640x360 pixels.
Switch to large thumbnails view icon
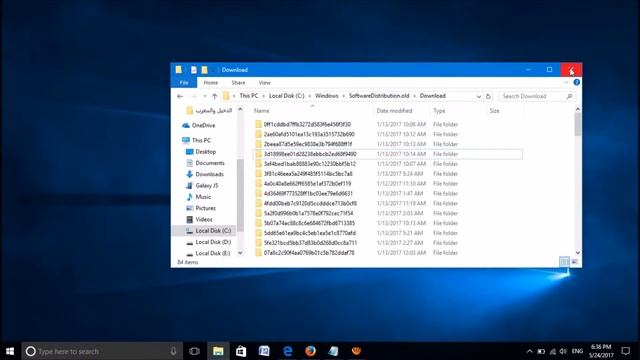(574, 262)
